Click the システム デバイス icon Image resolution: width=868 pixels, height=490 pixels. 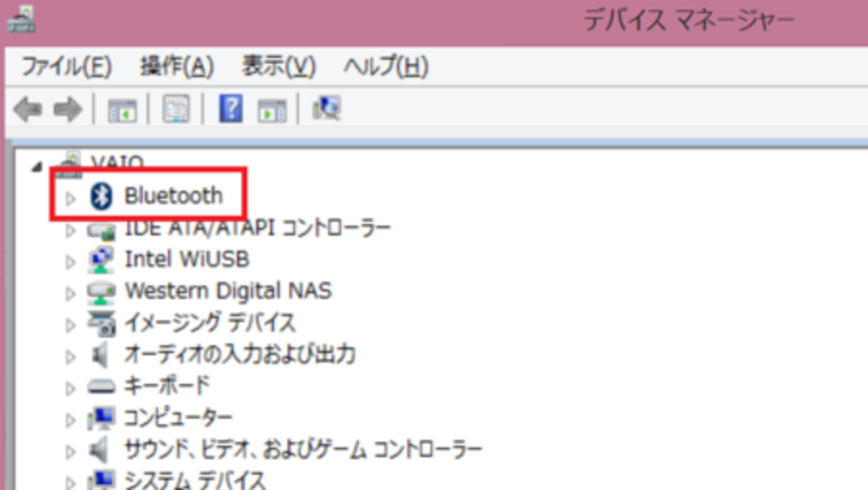coord(101,479)
